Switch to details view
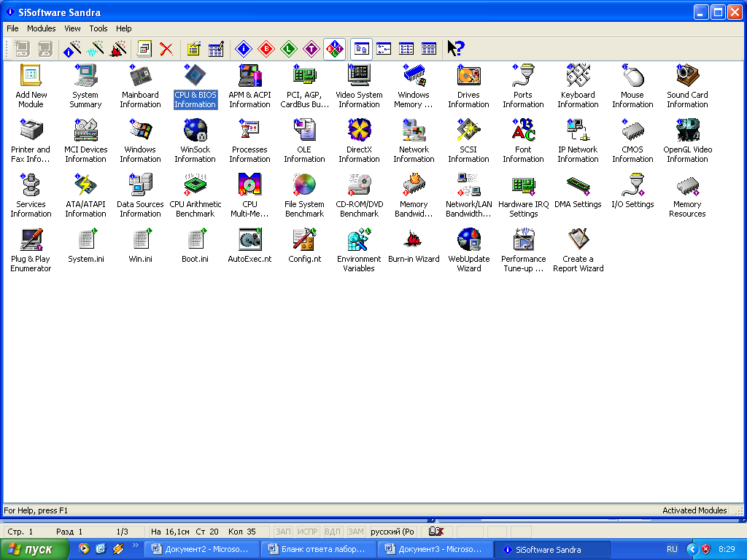The image size is (747, 560). 429,49
